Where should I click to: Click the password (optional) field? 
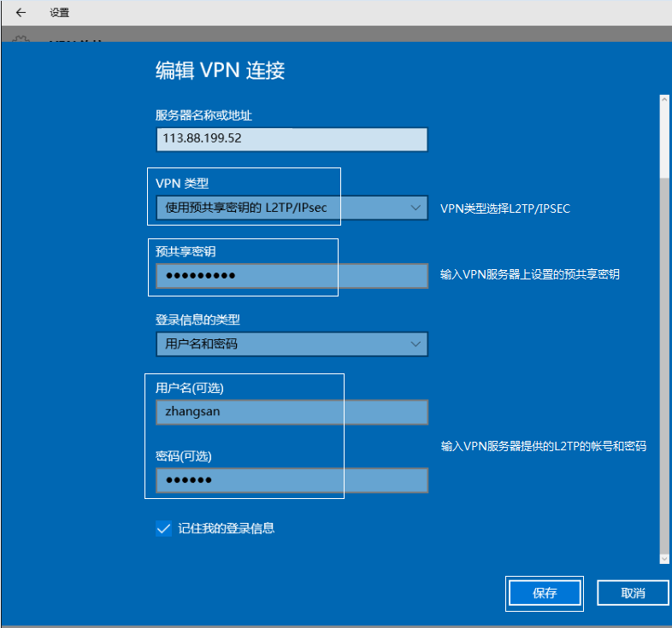(292, 480)
